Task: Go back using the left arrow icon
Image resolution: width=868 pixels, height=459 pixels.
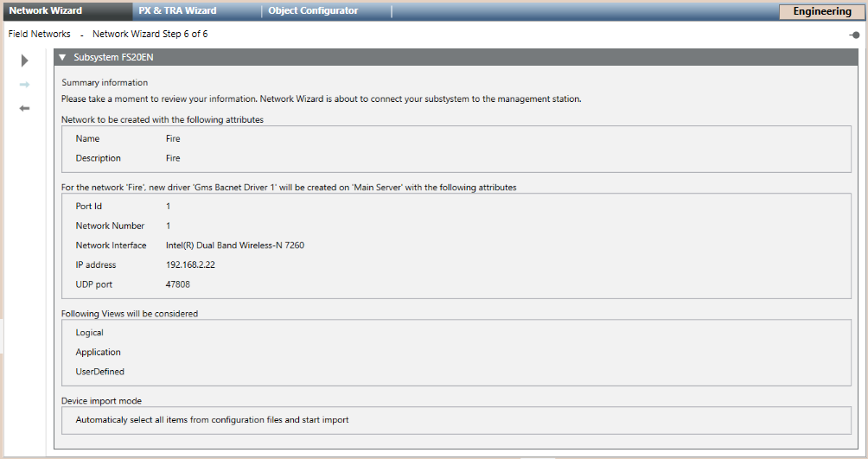Action: [25, 108]
